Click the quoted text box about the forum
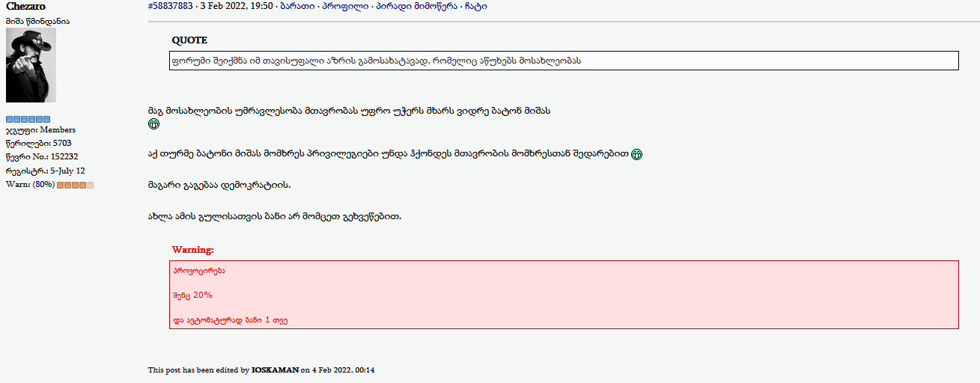The height and width of the screenshot is (383, 980). click(x=564, y=61)
